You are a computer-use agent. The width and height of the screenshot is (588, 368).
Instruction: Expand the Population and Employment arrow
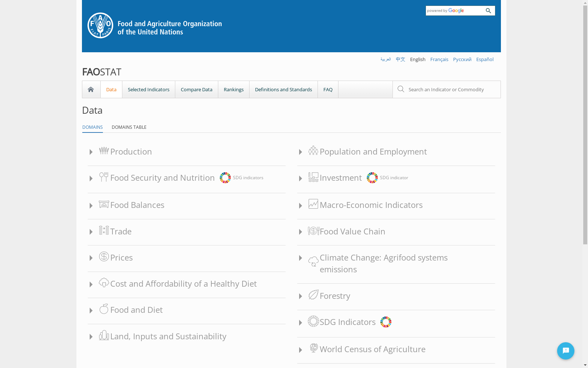tap(300, 152)
